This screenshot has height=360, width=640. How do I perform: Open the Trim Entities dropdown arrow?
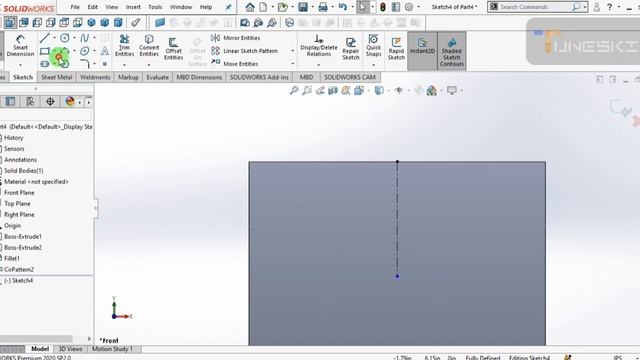pyautogui.click(x=124, y=65)
